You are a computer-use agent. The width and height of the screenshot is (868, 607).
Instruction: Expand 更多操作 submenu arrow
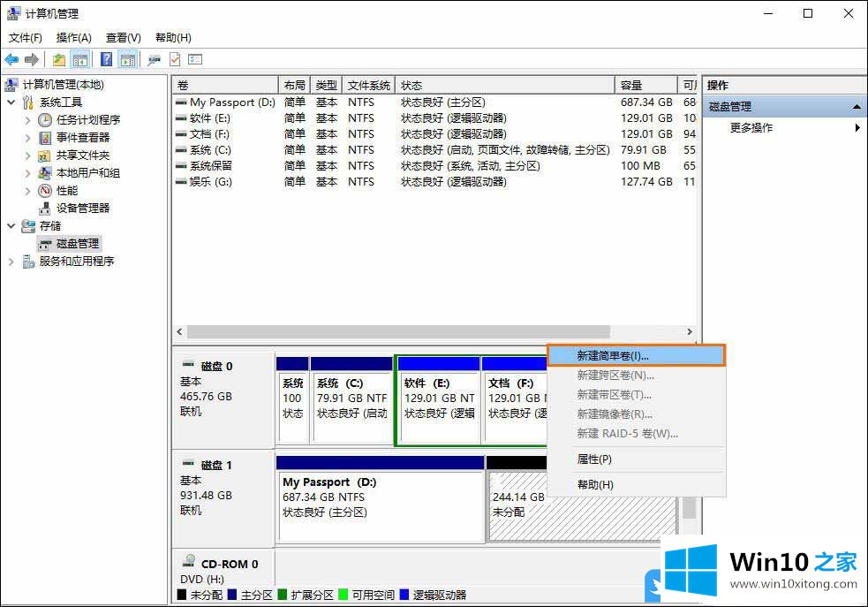857,128
